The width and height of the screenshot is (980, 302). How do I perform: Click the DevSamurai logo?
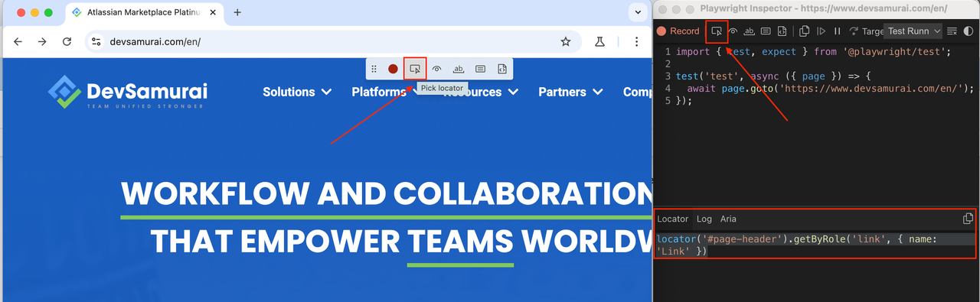pos(128,93)
